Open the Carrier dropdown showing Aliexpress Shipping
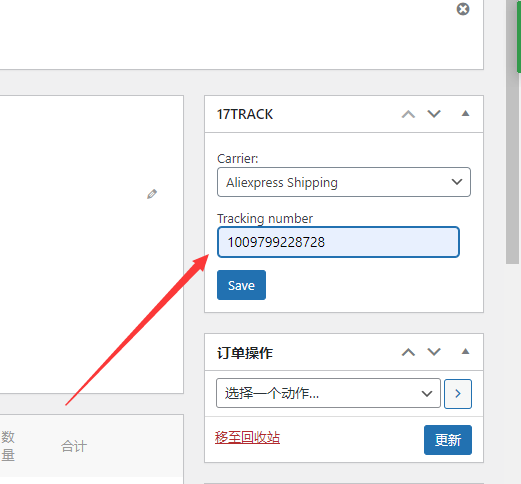Screen dimensions: 521x484 (x=344, y=182)
